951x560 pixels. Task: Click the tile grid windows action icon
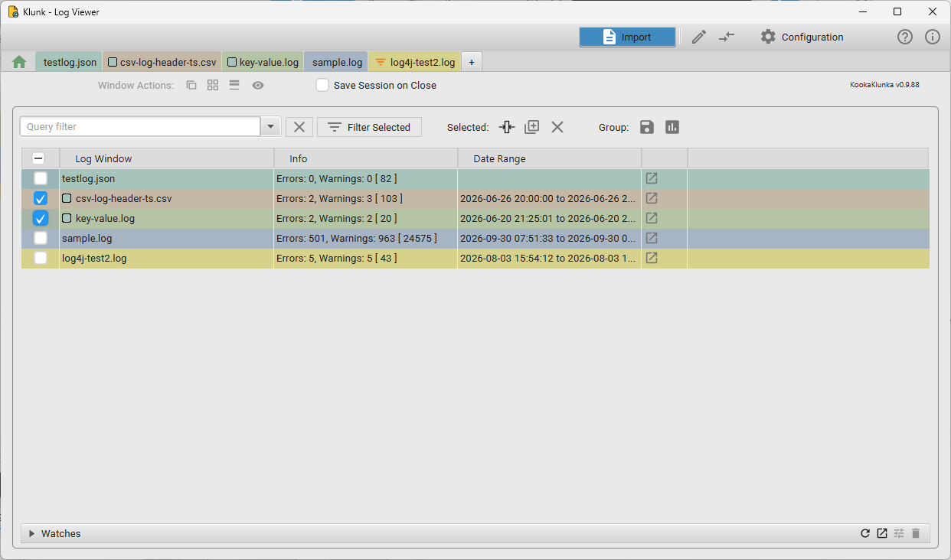coord(213,85)
